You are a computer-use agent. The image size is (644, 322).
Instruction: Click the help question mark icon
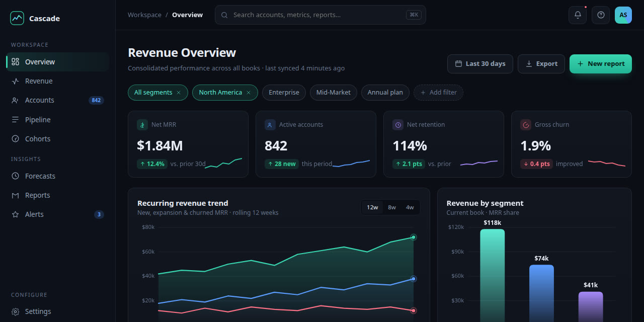pyautogui.click(x=601, y=15)
